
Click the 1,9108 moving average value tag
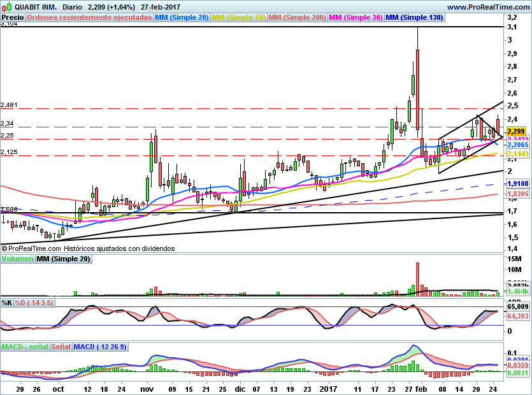click(518, 183)
